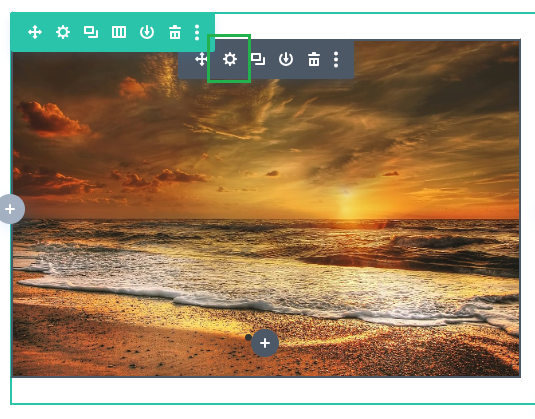The image size is (535, 419).
Task: Save row to library from green toolbar
Action: pyautogui.click(x=147, y=32)
